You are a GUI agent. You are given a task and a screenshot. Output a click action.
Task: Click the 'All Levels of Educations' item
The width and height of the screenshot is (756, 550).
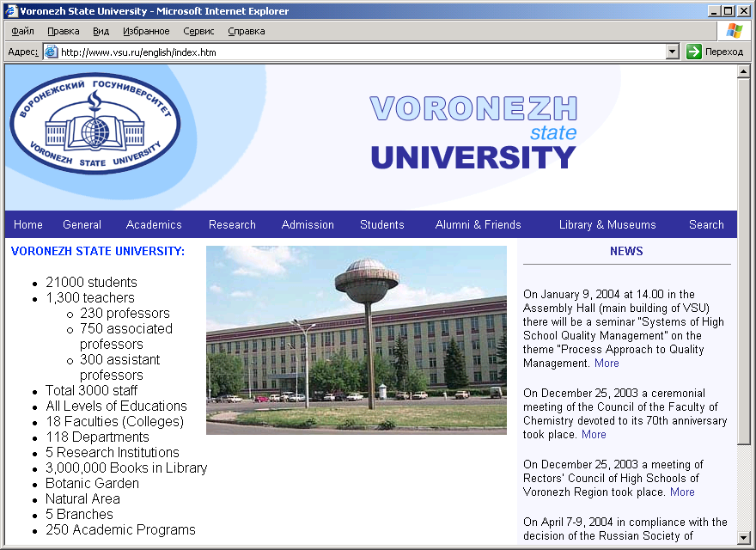point(116,406)
